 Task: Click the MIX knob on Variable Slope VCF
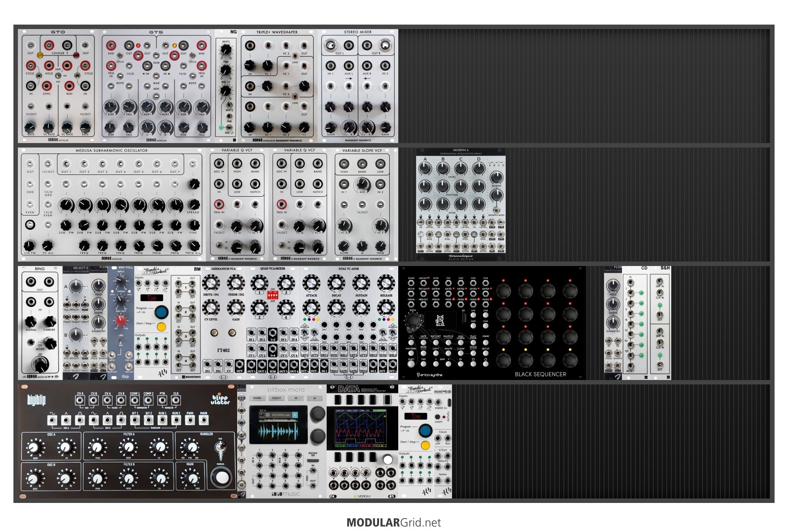362,184
